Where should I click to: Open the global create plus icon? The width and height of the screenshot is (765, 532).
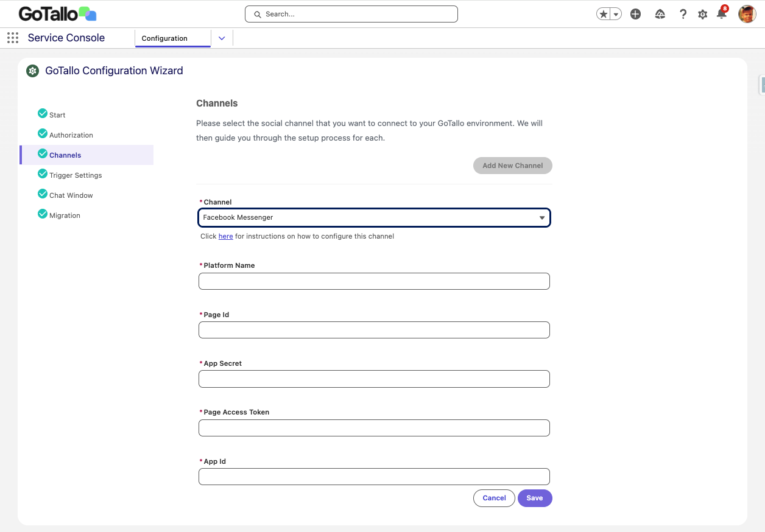coord(635,14)
